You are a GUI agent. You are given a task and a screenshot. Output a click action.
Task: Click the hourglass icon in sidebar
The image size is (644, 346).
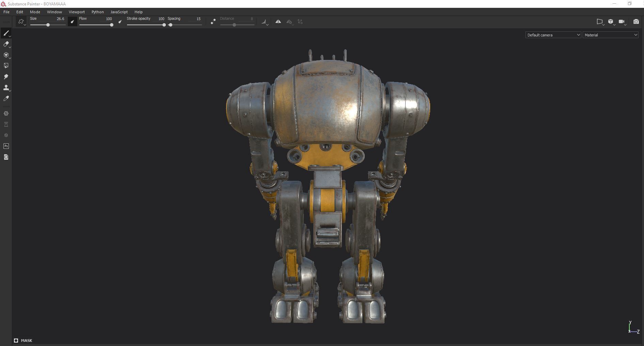[6, 124]
